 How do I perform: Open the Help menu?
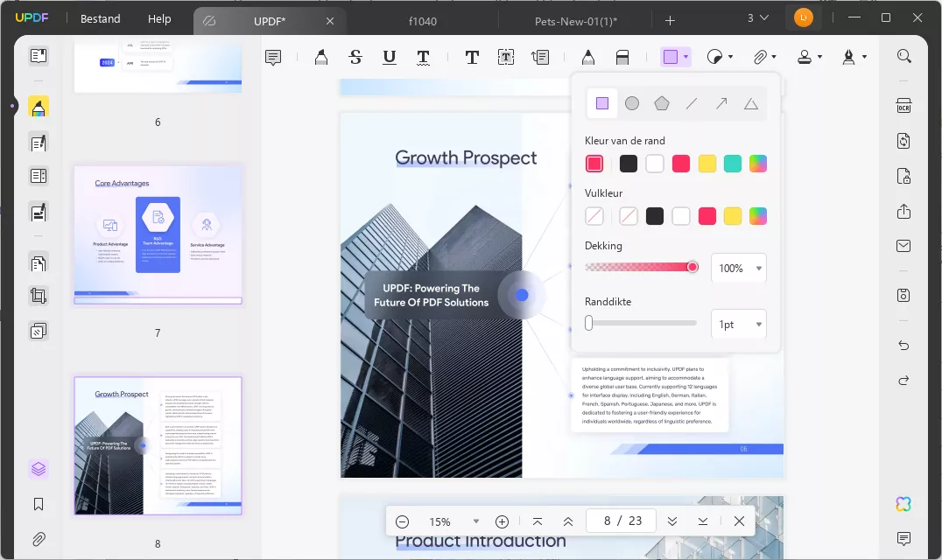159,19
